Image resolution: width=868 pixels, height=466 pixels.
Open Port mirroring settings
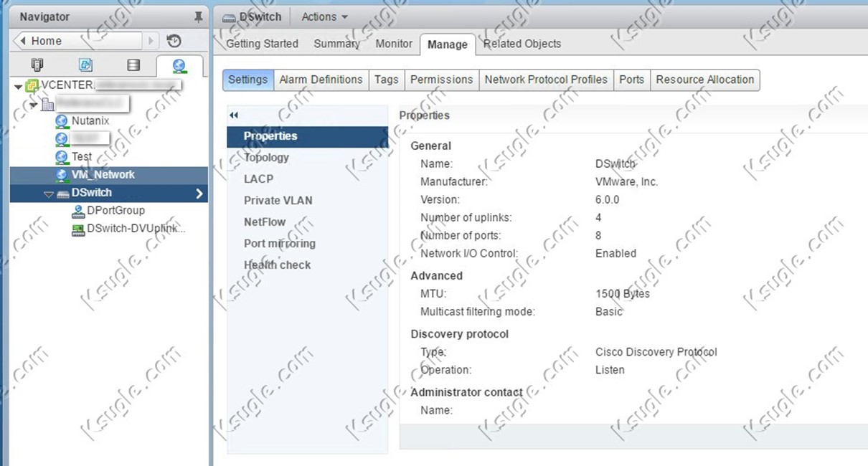click(x=307, y=244)
